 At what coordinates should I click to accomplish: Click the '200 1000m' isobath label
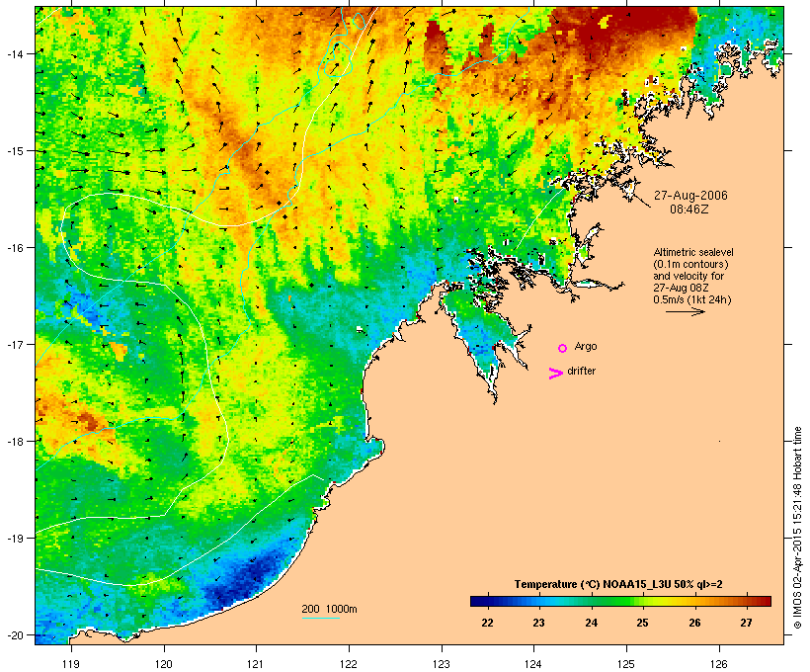click(x=329, y=609)
